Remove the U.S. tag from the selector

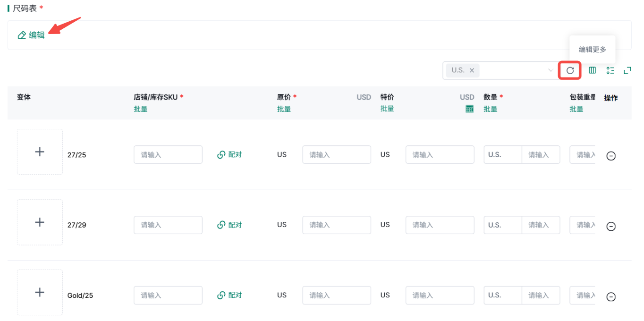472,70
